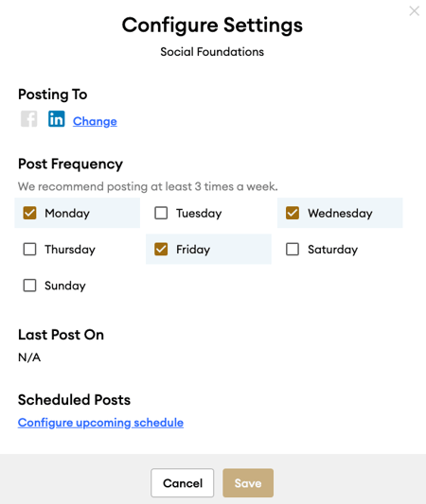Click the Saturday label text
The width and height of the screenshot is (426, 504).
click(x=332, y=250)
